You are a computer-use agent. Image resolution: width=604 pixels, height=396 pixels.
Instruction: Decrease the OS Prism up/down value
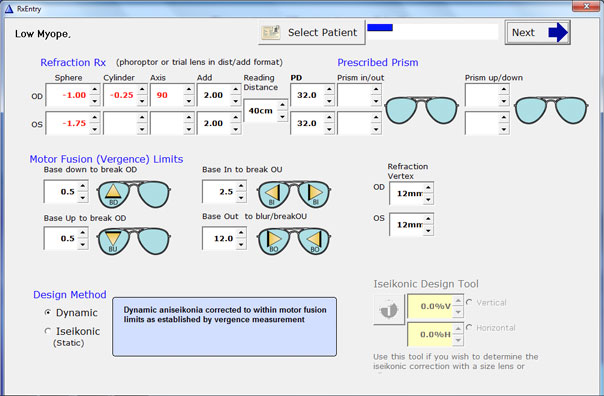(x=503, y=129)
